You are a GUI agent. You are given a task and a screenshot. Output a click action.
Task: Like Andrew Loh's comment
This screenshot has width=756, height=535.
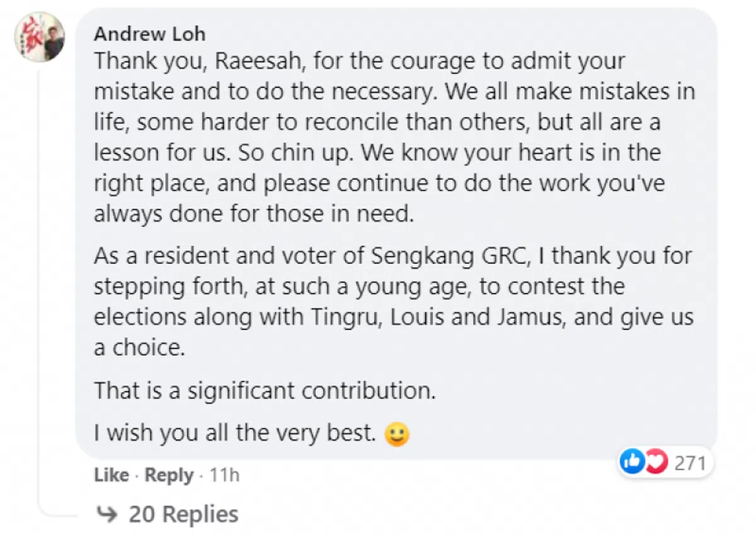pyautogui.click(x=112, y=475)
